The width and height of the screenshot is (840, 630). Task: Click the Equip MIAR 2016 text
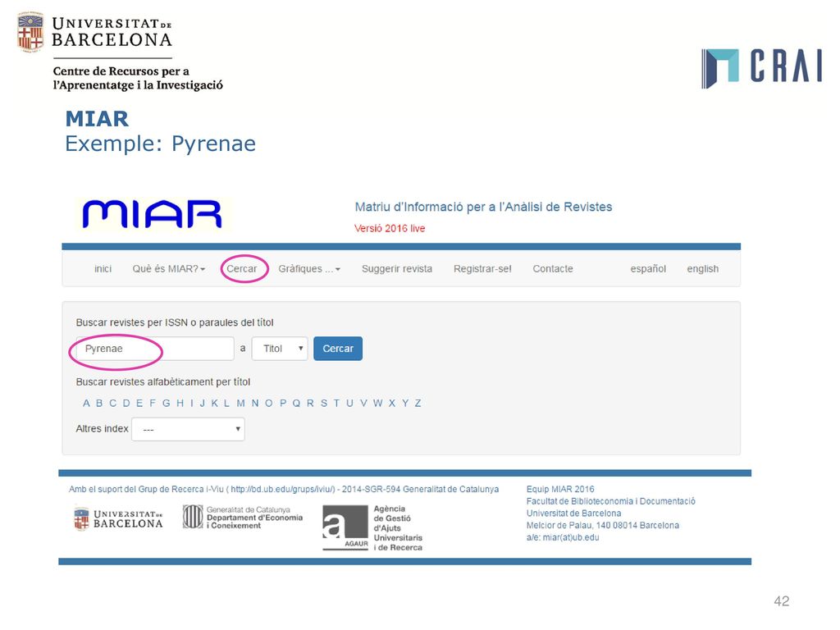pos(560,490)
